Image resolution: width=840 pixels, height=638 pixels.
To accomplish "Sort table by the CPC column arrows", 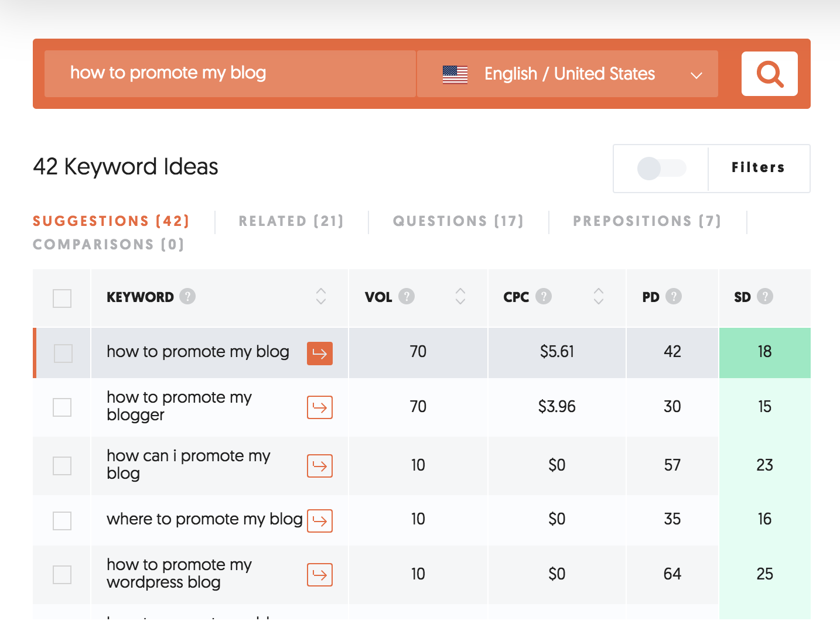I will coord(599,296).
